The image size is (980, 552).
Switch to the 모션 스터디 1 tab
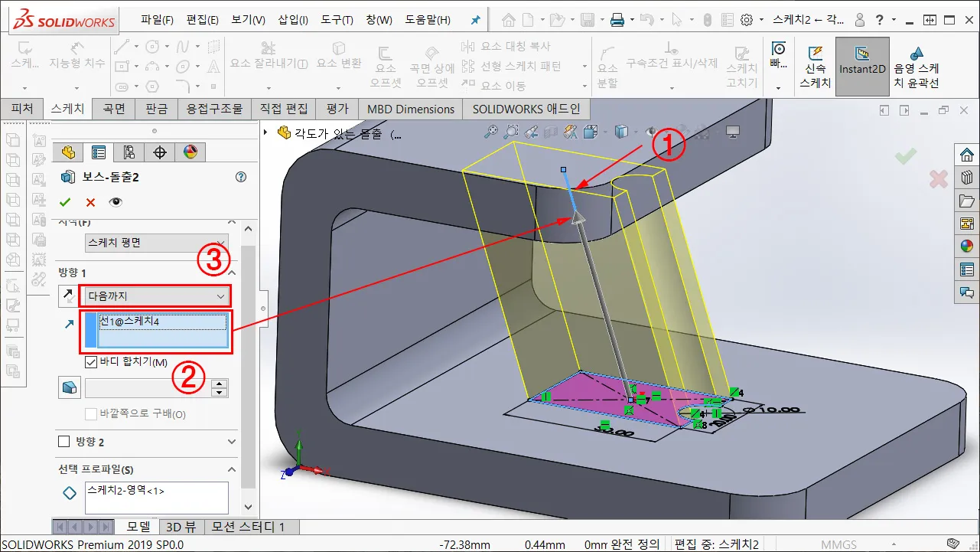pyautogui.click(x=249, y=527)
